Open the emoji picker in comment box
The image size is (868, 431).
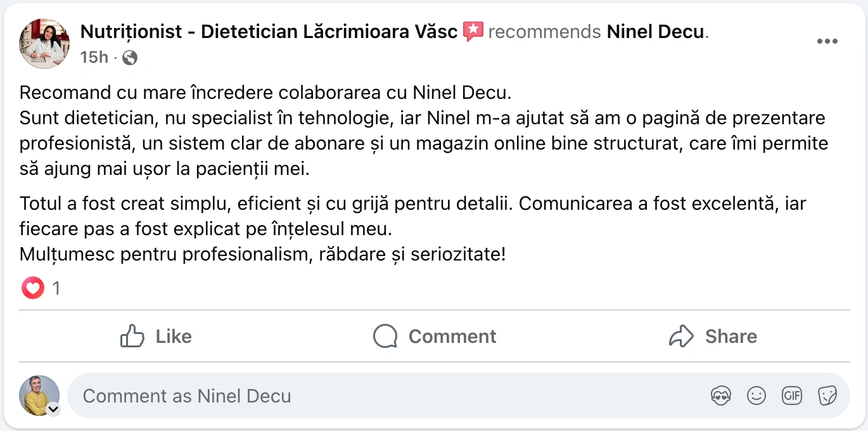(x=756, y=396)
